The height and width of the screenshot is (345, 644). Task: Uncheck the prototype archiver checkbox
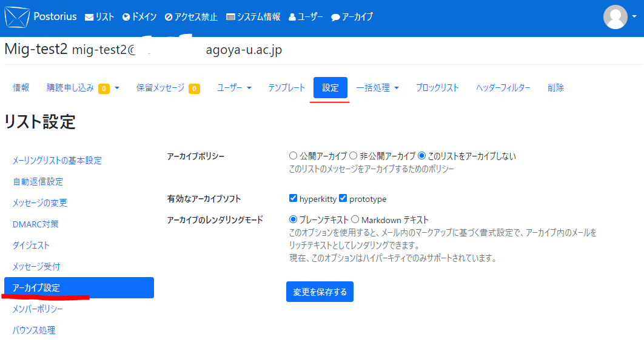point(343,198)
